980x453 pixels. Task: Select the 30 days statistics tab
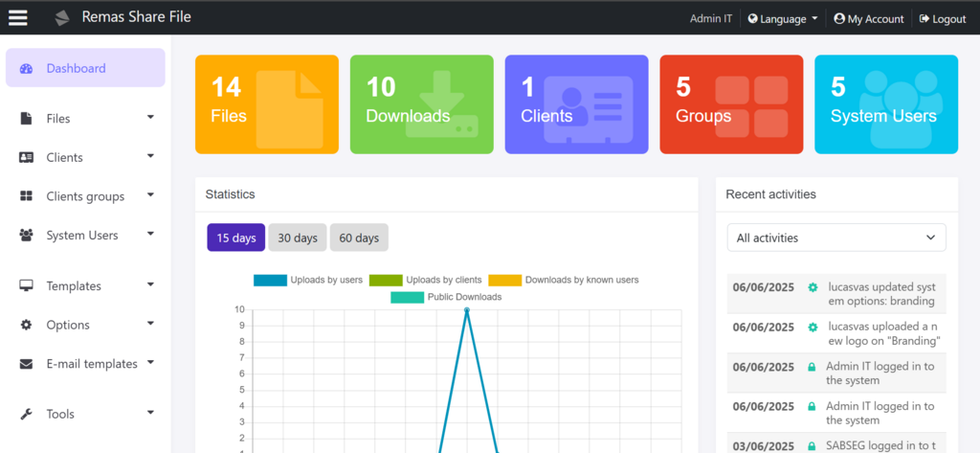(298, 238)
